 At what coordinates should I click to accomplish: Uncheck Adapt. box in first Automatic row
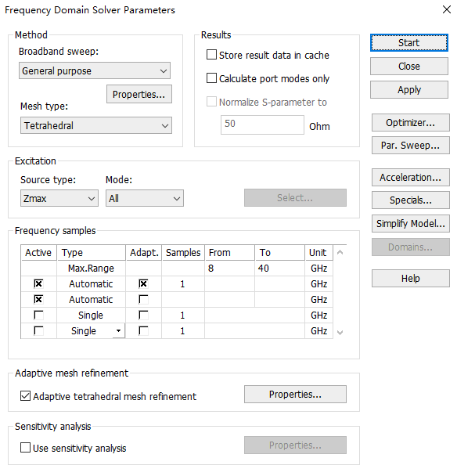point(143,284)
